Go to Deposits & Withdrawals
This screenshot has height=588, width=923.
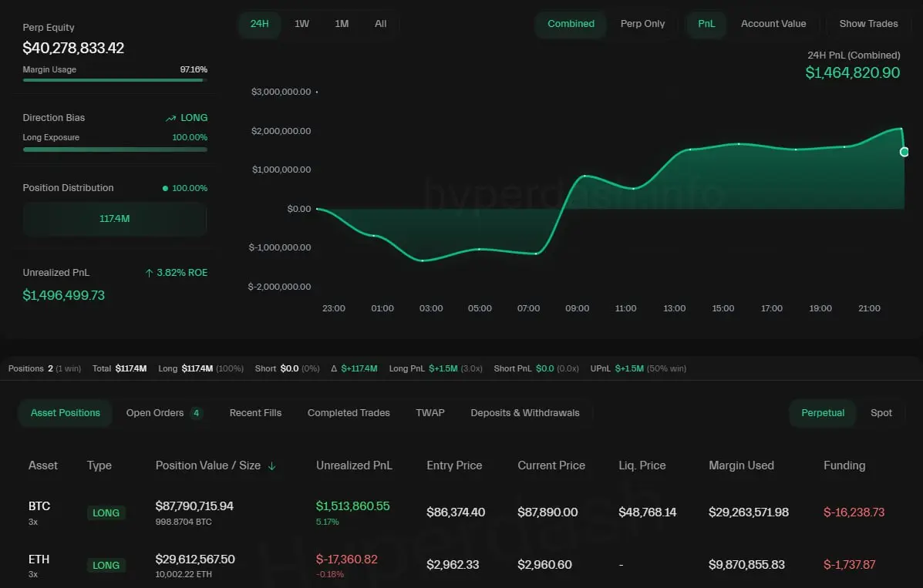tap(524, 413)
